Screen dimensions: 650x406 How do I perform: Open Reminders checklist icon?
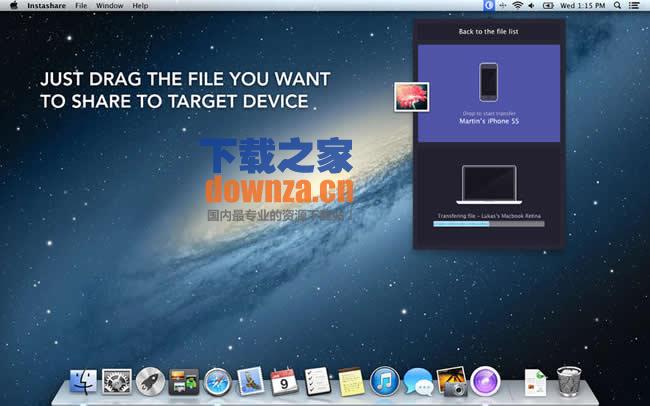[318, 381]
